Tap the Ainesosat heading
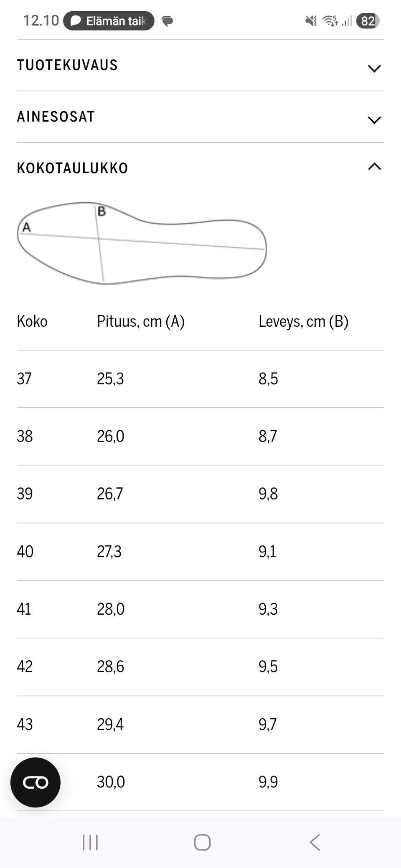 pyautogui.click(x=56, y=117)
